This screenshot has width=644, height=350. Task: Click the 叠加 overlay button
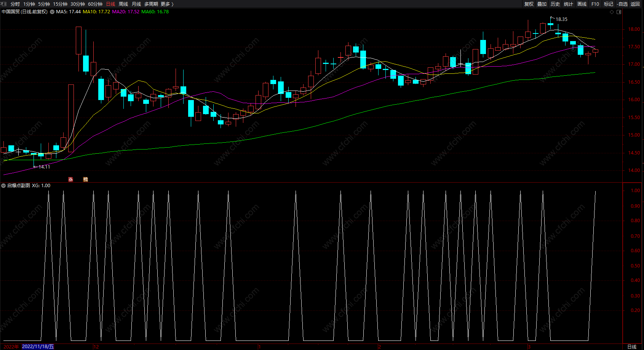pyautogui.click(x=542, y=4)
